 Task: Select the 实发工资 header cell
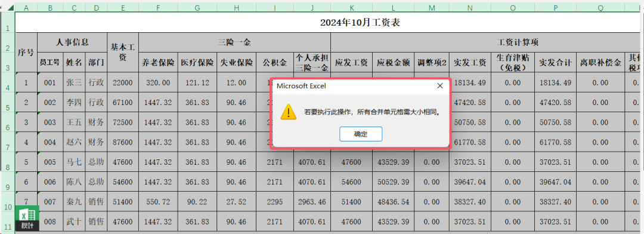coord(470,63)
